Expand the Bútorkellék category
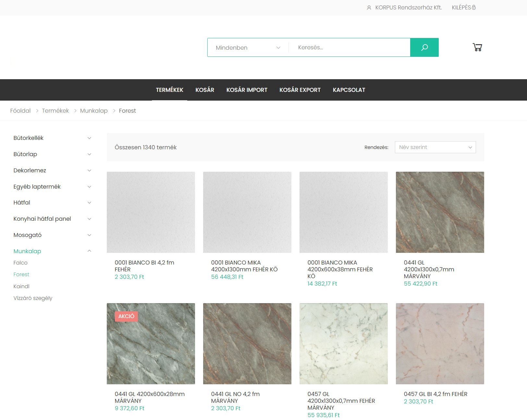Viewport: 527px width, 420px height. pos(89,138)
